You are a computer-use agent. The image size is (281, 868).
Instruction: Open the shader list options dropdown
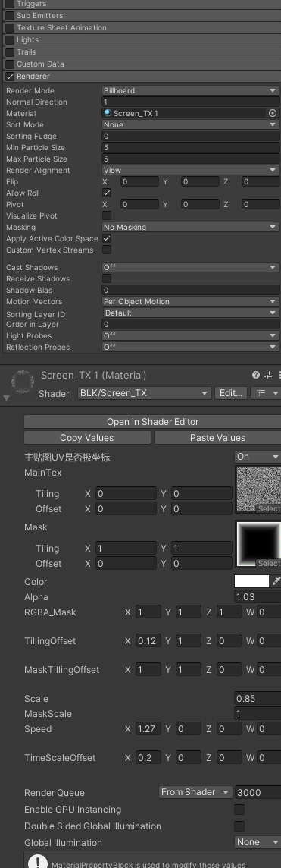point(266,393)
